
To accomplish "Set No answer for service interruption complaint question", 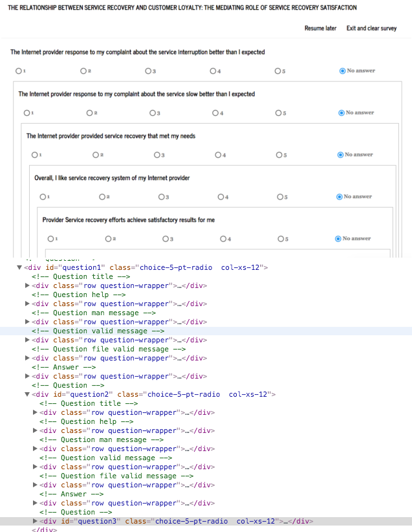I will (342, 71).
